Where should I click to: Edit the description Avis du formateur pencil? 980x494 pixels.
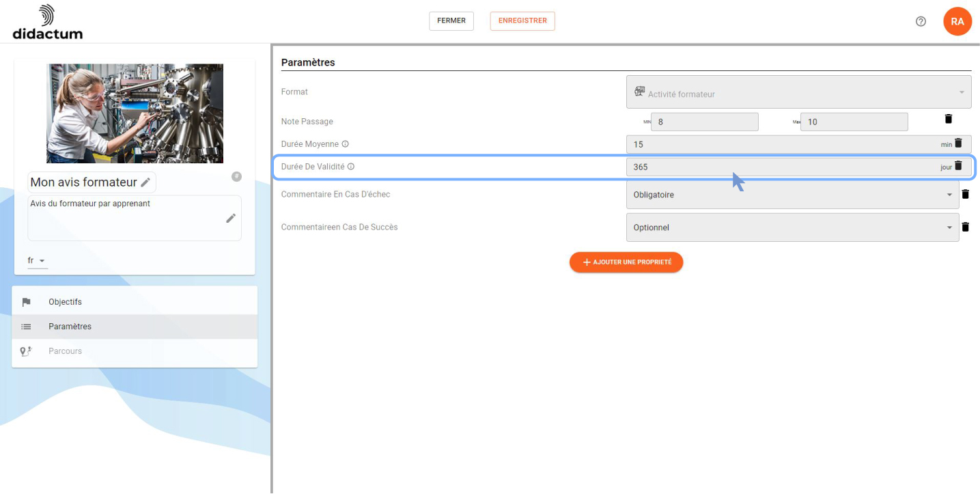pos(231,218)
